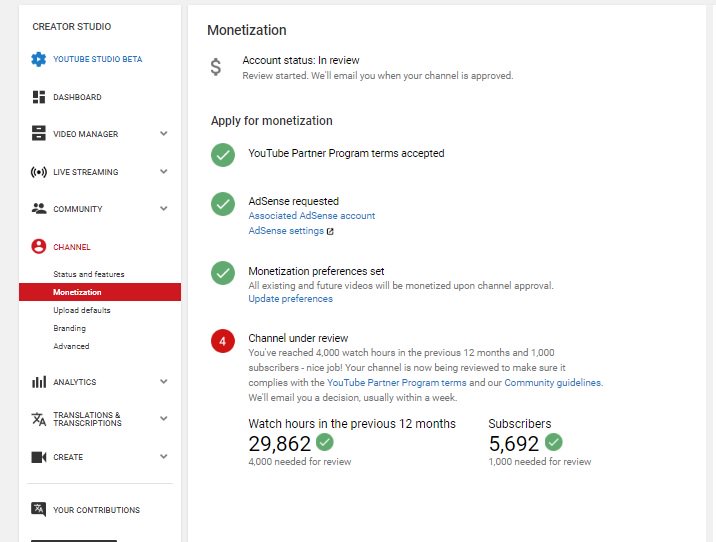This screenshot has height=542, width=716.
Task: Click the Community people icon
Action: tap(39, 209)
